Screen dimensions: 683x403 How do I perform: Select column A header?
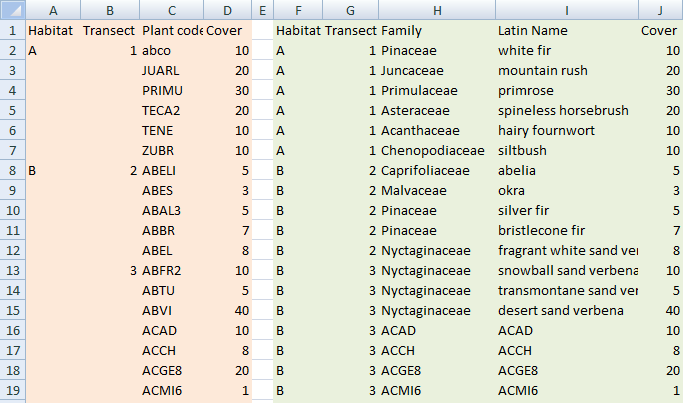click(53, 10)
